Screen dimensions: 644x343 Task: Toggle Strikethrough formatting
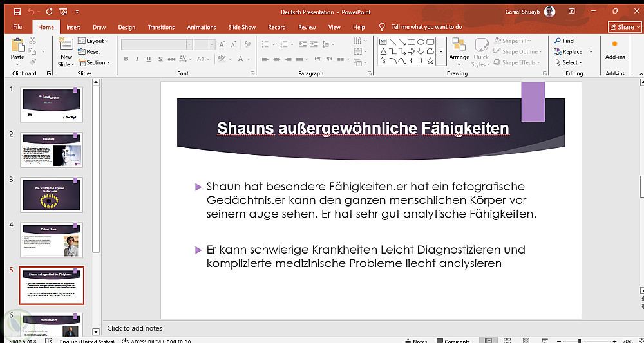tap(172, 59)
